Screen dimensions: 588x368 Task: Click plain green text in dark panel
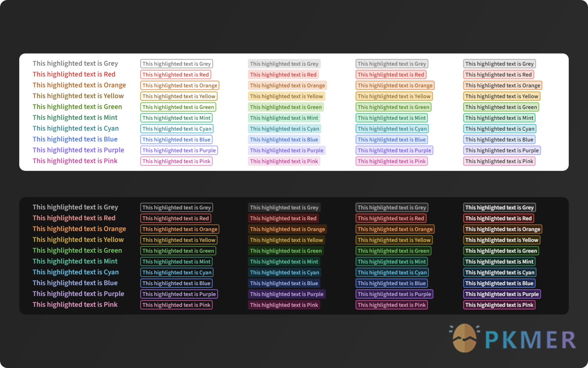pyautogui.click(x=77, y=251)
